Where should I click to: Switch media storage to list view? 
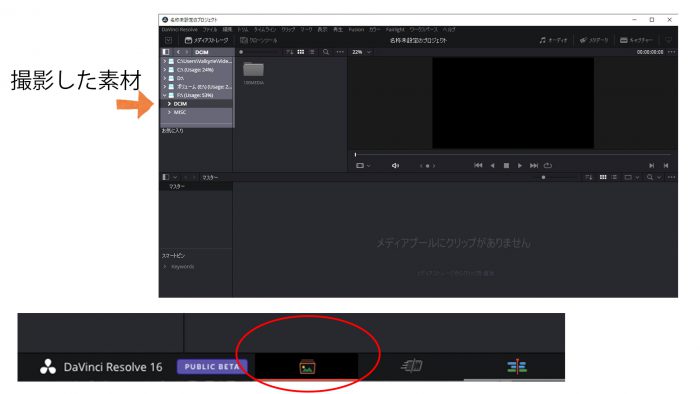click(x=312, y=52)
